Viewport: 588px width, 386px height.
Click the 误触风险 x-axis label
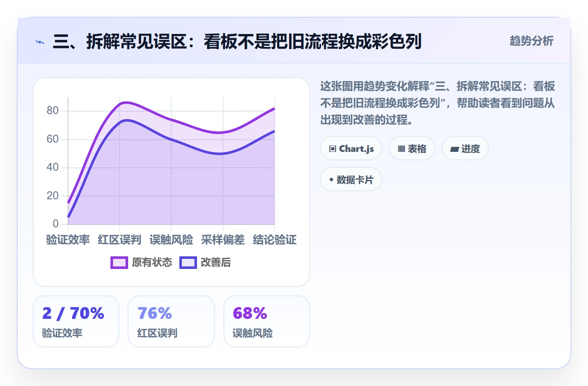pos(171,240)
